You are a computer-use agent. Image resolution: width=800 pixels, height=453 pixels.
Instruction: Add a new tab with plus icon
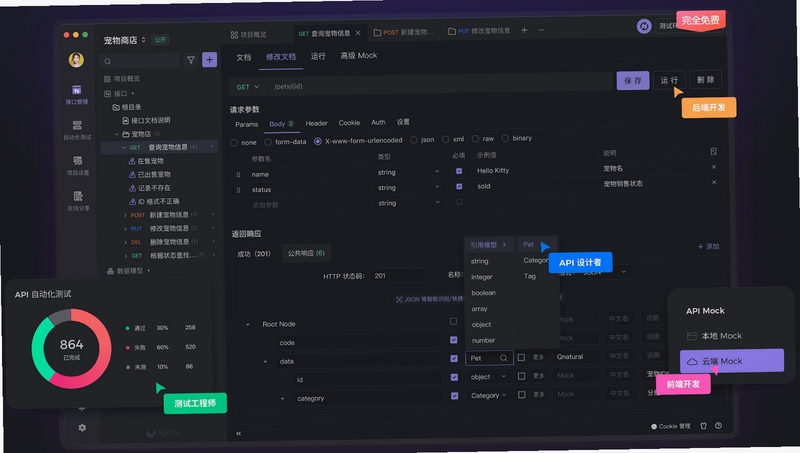click(524, 30)
